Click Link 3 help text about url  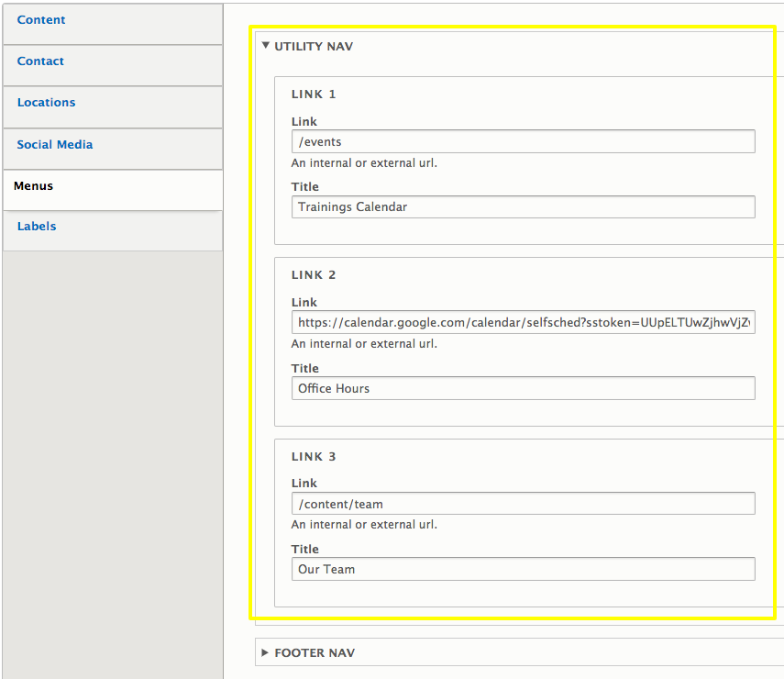[364, 524]
